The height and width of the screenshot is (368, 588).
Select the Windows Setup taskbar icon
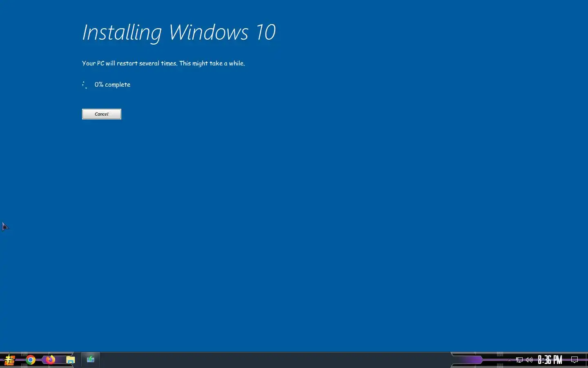point(91,360)
